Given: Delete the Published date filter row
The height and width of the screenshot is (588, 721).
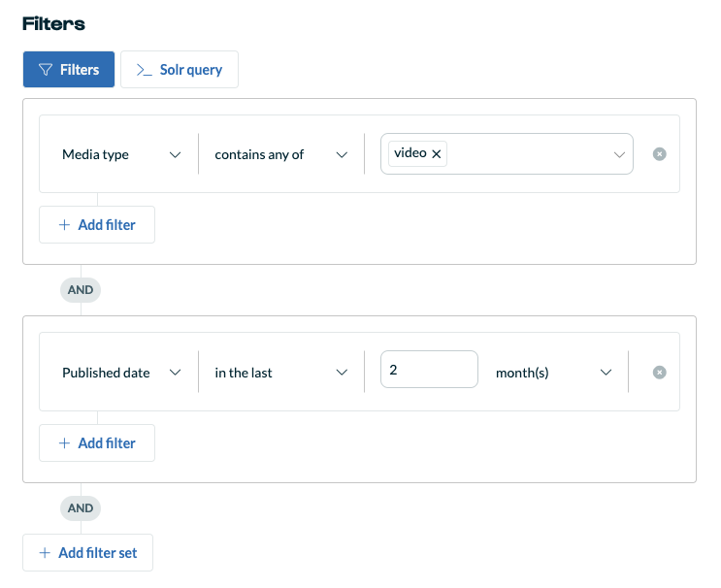Looking at the screenshot, I should tap(660, 372).
